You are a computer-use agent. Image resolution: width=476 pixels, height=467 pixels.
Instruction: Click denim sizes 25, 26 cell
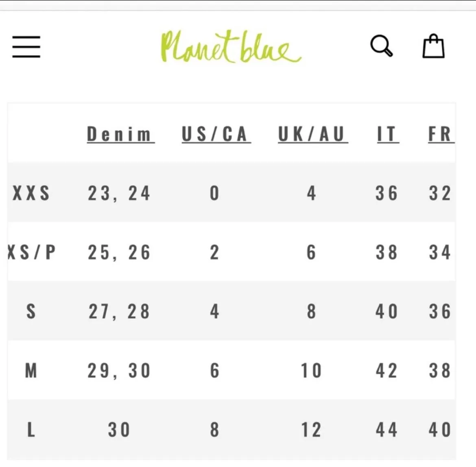click(119, 253)
